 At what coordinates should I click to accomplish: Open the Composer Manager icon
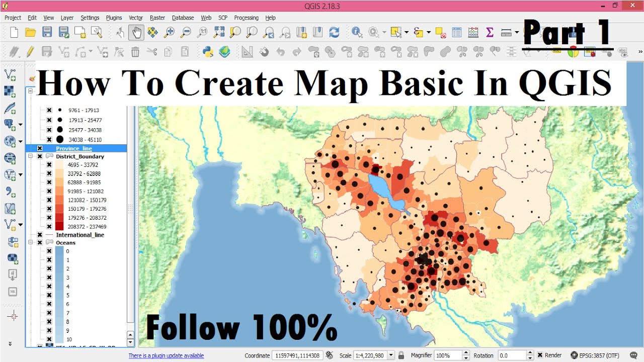97,33
